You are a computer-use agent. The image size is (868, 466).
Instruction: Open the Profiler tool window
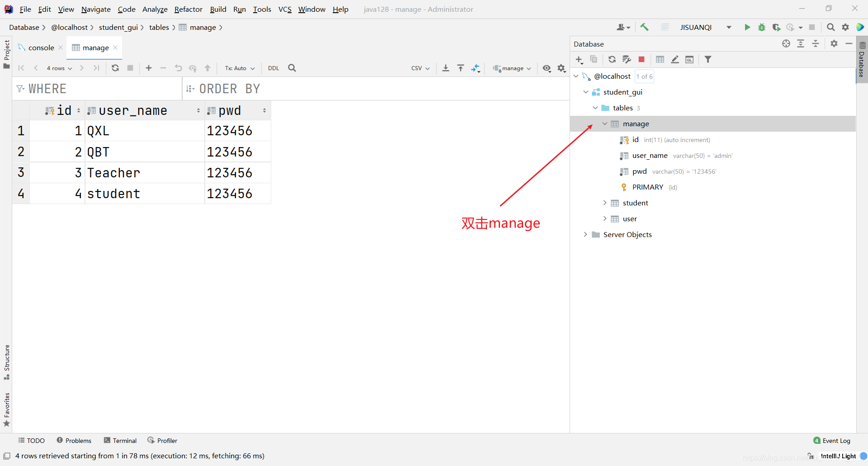[162, 440]
